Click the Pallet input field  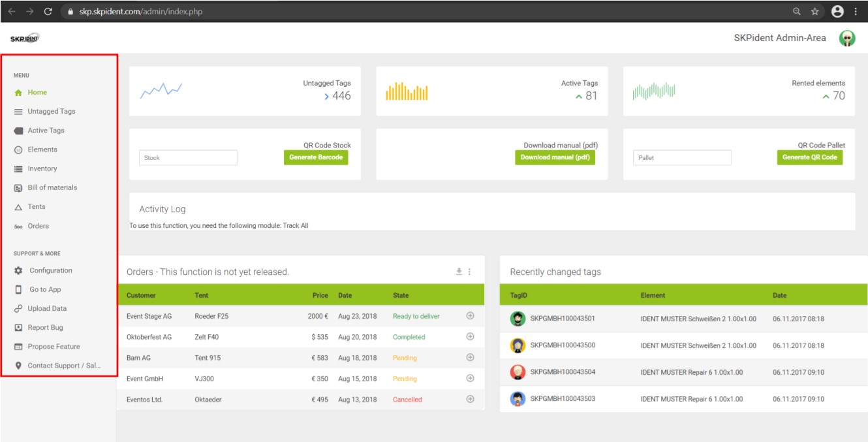(681, 157)
